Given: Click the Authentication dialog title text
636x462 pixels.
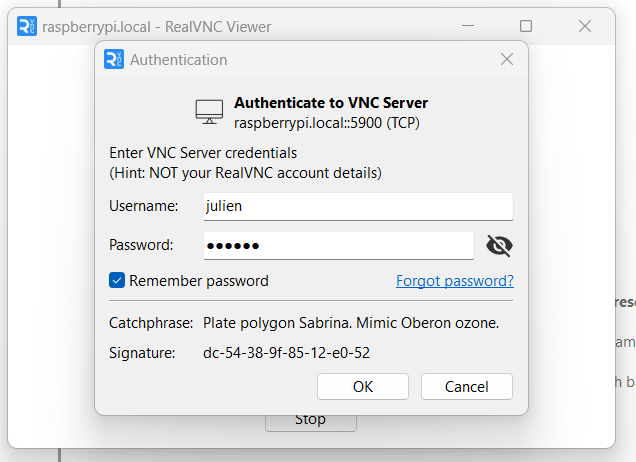Looking at the screenshot, I should 179,60.
